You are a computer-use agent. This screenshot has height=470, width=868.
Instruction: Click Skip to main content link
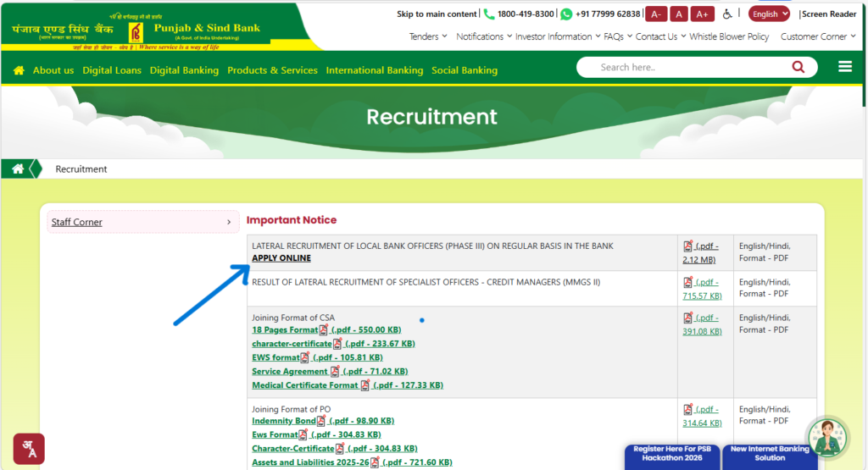437,14
